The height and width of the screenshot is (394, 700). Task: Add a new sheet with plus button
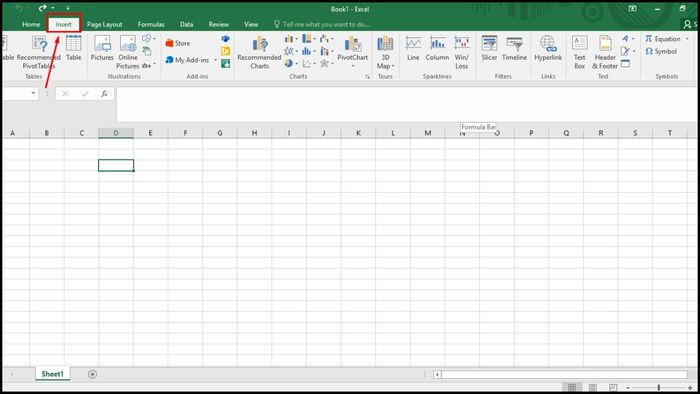(92, 374)
